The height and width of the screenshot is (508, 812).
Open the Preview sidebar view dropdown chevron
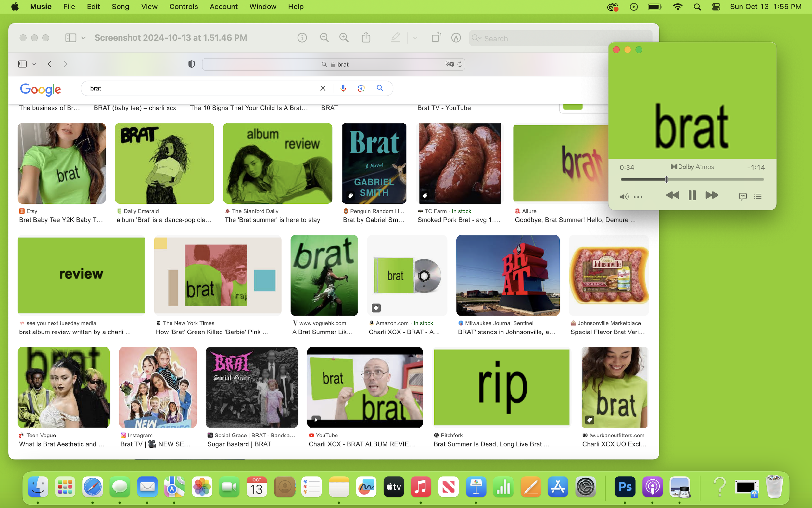point(83,38)
